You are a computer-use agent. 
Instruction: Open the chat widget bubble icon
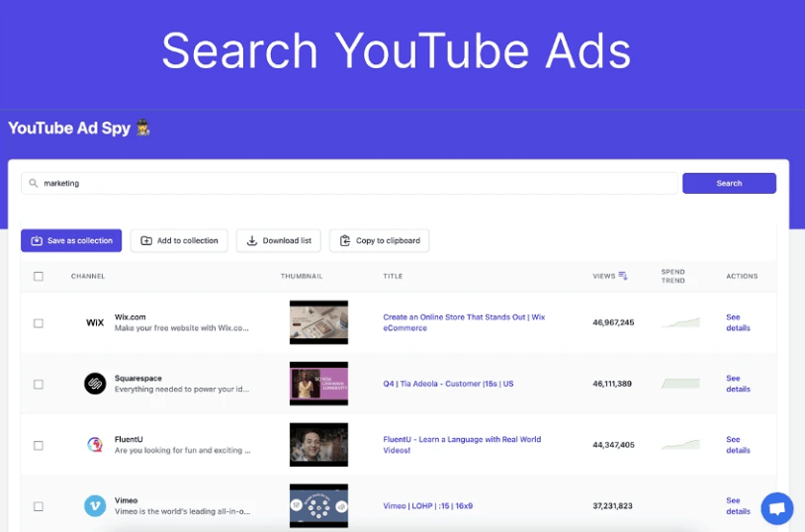777,508
